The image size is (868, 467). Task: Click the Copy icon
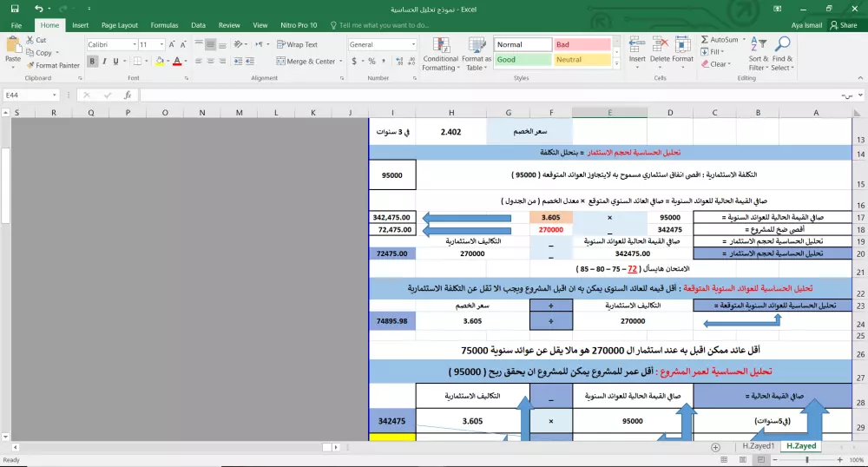click(30, 53)
